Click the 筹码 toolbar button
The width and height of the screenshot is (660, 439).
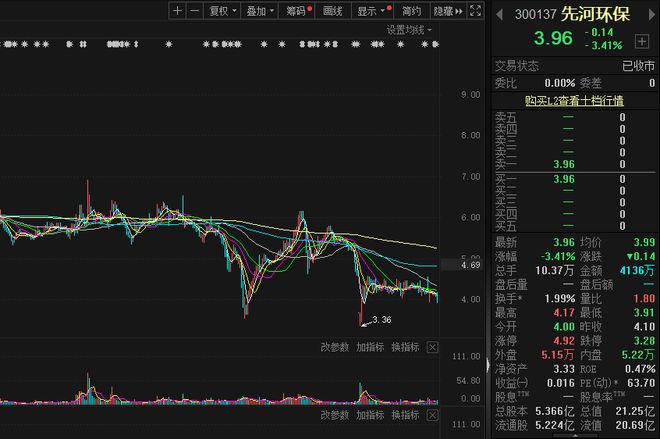298,11
